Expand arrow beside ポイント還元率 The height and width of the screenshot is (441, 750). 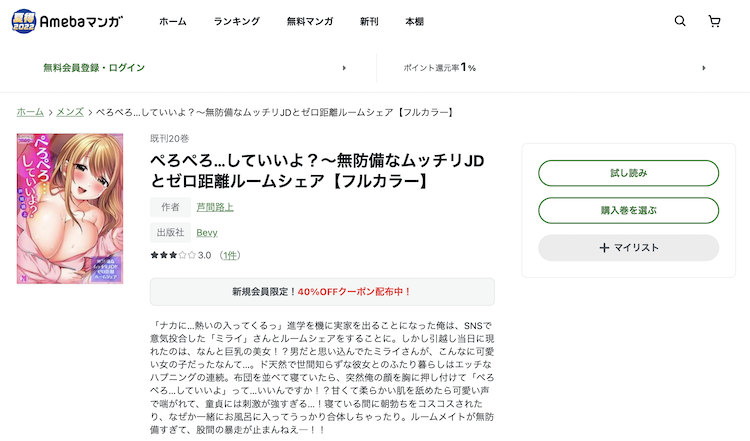(x=704, y=68)
